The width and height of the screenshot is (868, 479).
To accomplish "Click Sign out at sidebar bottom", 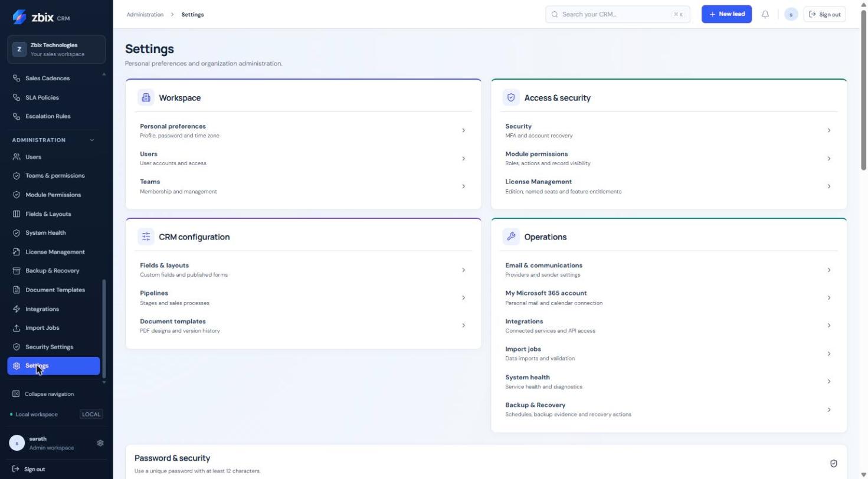I will coord(29,470).
